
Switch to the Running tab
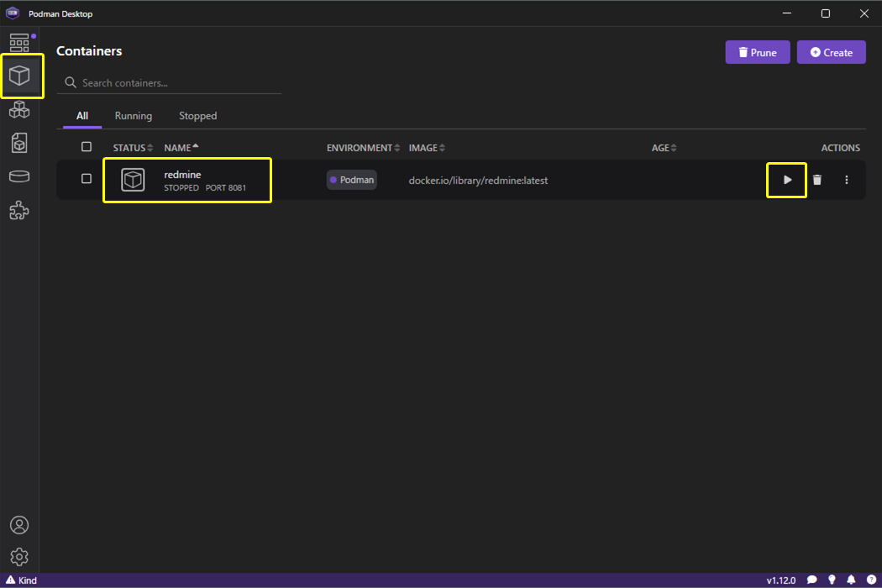(134, 116)
